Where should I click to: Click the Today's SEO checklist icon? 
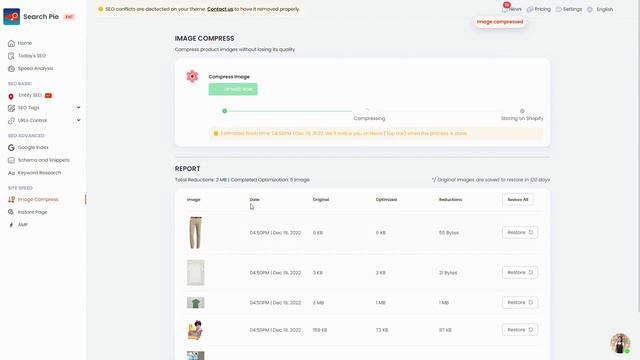tap(11, 56)
